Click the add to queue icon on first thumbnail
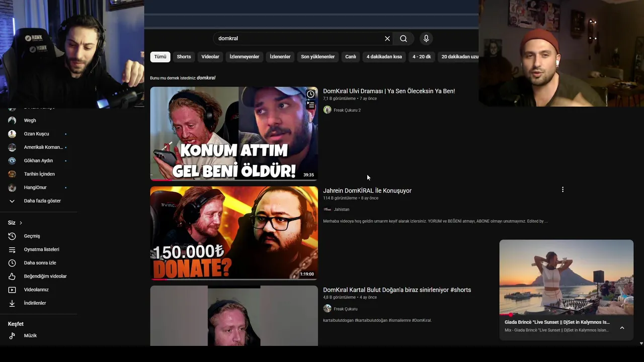Image resolution: width=644 pixels, height=362 pixels. [310, 105]
